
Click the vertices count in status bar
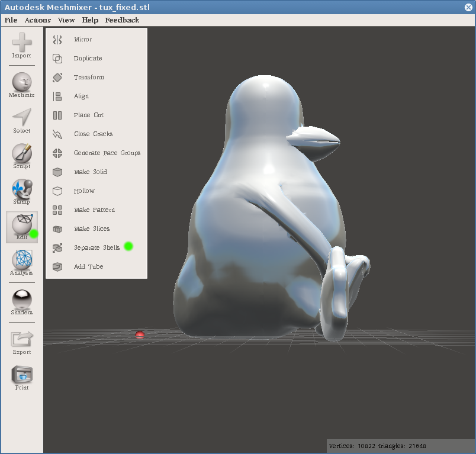[x=352, y=446]
